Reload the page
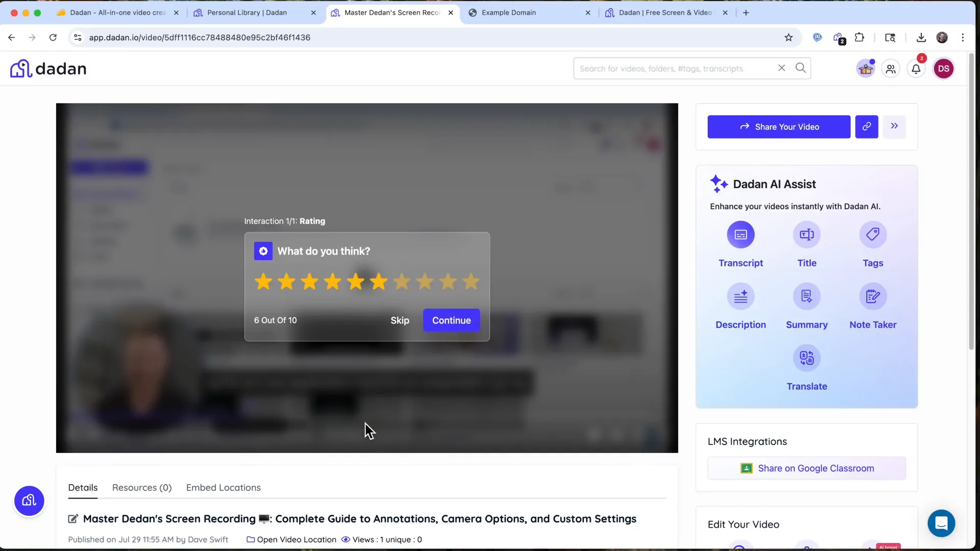Viewport: 980px width, 551px height. pyautogui.click(x=53, y=37)
